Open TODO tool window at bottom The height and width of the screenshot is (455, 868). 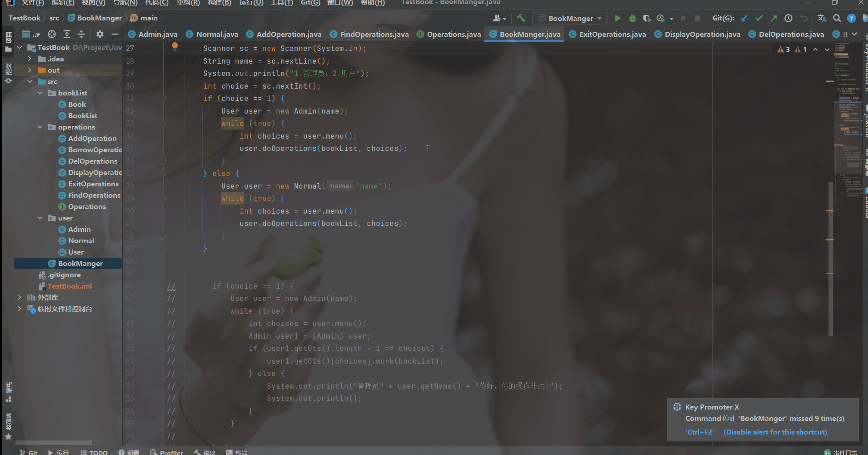coord(94,452)
